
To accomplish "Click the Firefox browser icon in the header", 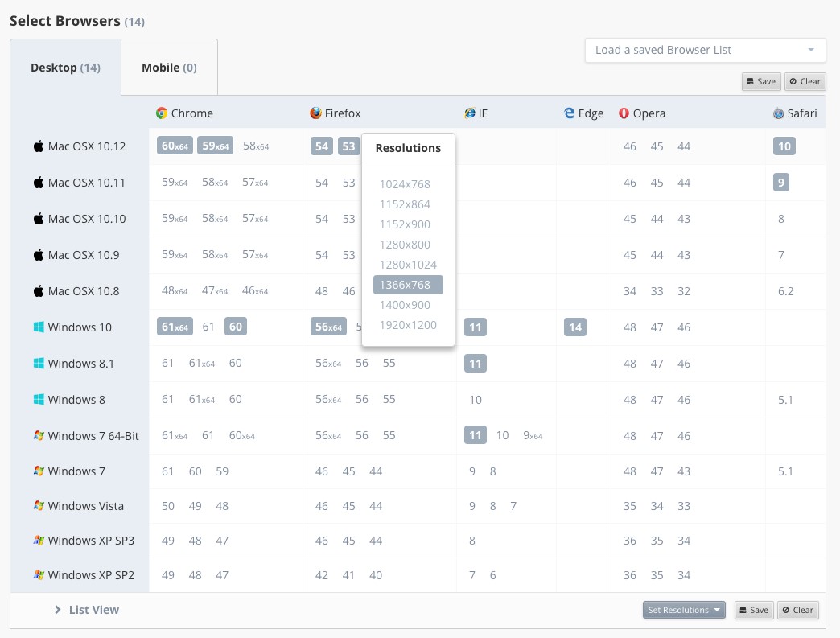I will [314, 113].
